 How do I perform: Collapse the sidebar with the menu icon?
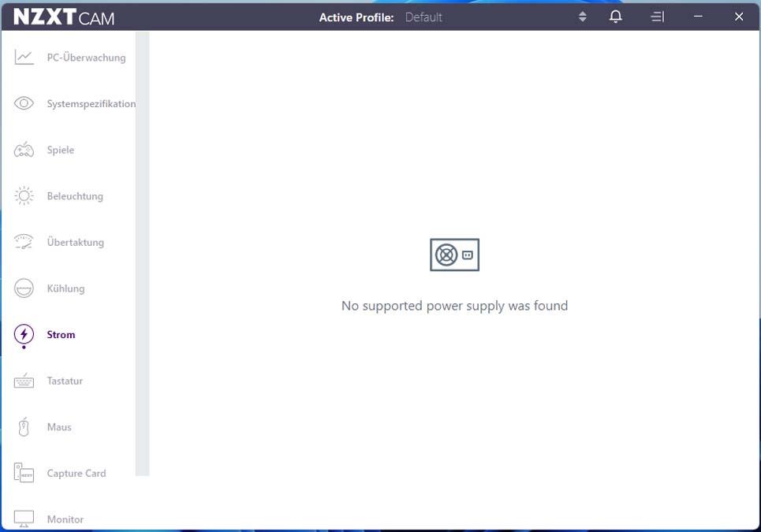coord(657,17)
